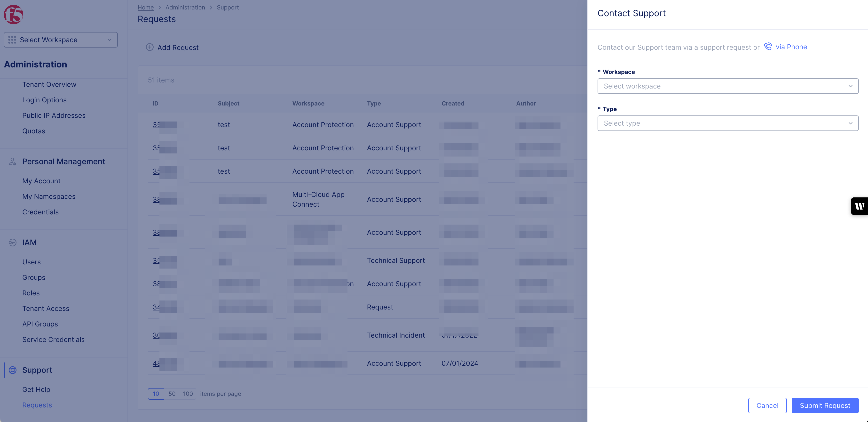Open the Select Workspace sidebar dropdown
Screen dimensions: 868x422
[61, 40]
